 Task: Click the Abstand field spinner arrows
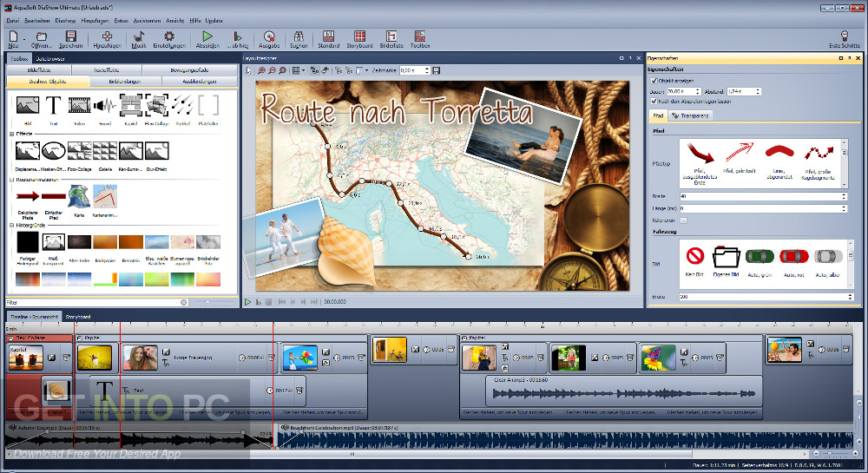click(x=758, y=91)
